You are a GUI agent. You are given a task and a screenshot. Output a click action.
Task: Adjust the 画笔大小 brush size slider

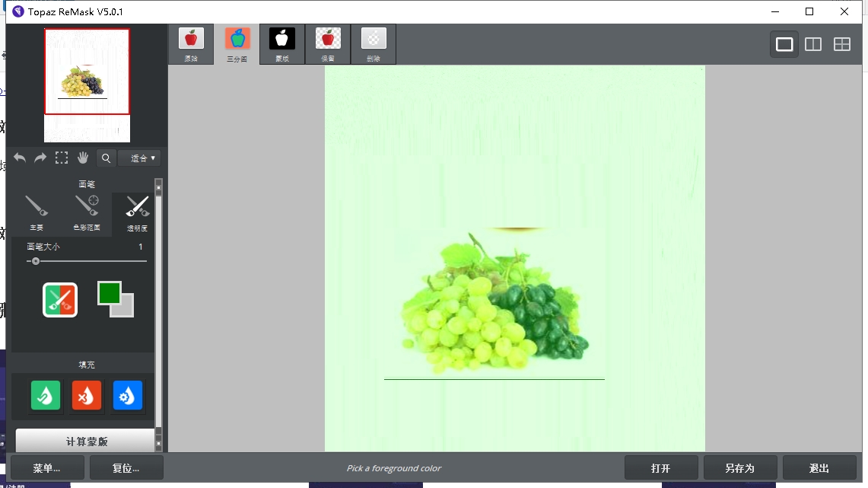coord(87,261)
